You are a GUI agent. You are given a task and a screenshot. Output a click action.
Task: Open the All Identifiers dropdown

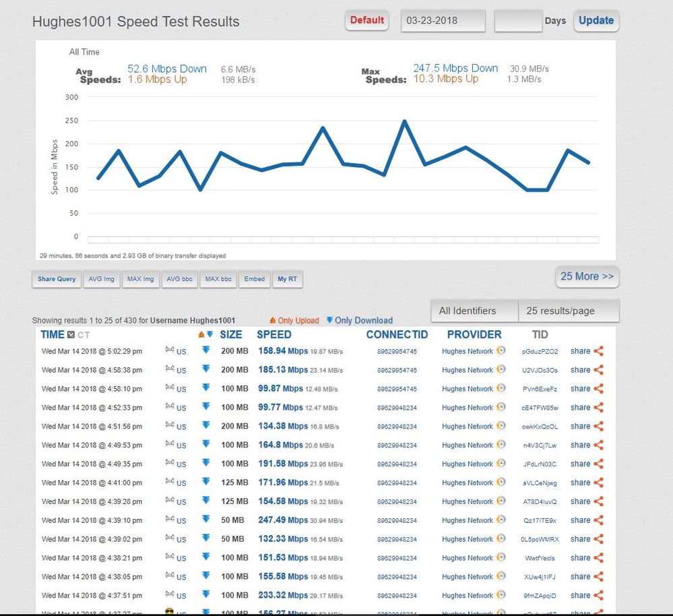click(x=474, y=311)
